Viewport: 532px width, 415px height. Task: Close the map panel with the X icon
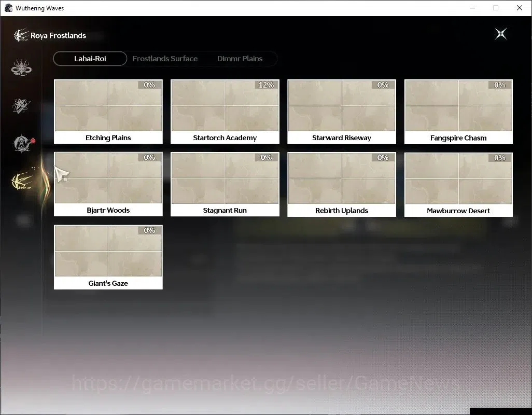[501, 34]
